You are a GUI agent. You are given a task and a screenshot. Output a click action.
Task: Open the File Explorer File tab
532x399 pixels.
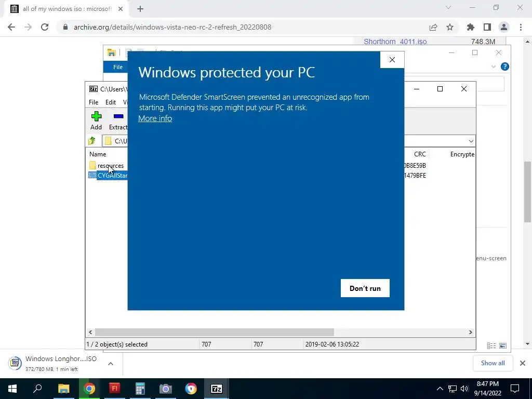[x=118, y=67]
